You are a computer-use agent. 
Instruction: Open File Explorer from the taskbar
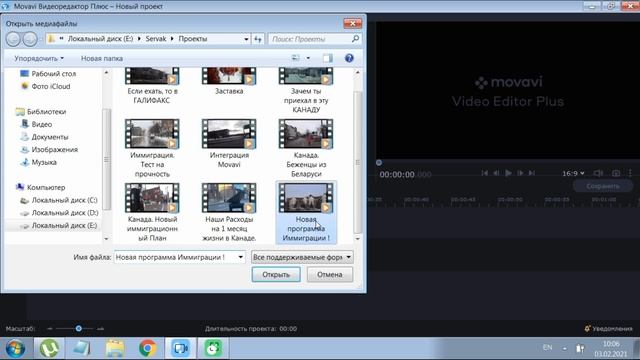[115, 348]
